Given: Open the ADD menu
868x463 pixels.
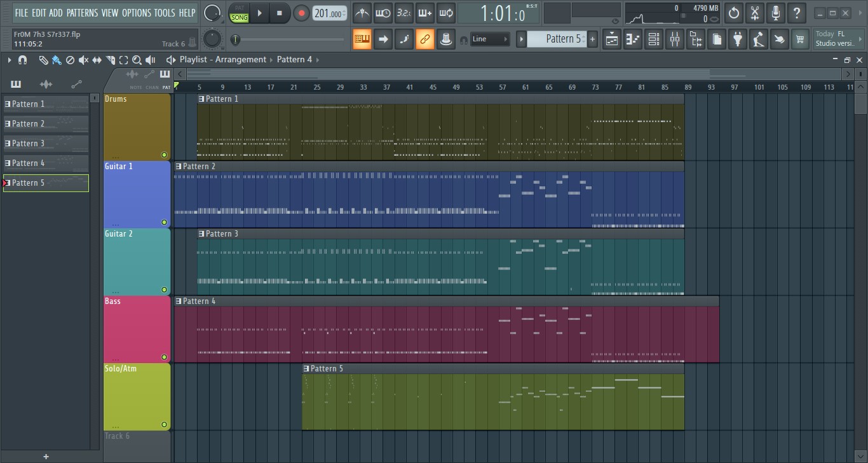Looking at the screenshot, I should [56, 13].
